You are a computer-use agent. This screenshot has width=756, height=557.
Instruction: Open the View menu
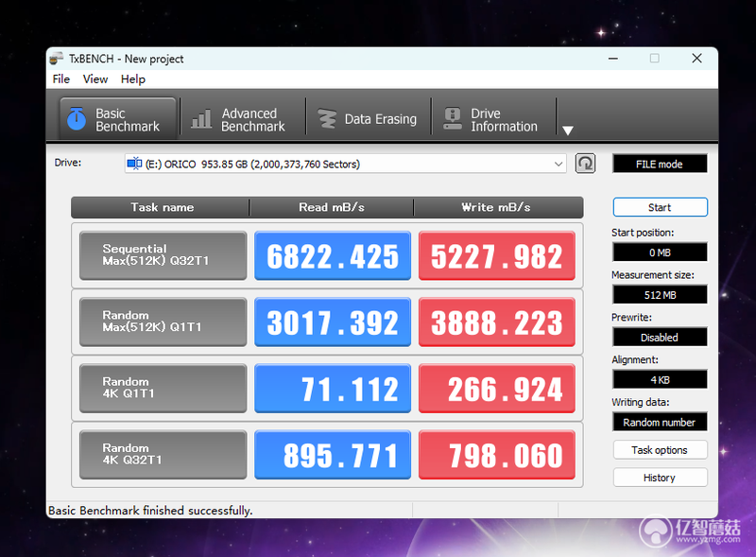95,79
